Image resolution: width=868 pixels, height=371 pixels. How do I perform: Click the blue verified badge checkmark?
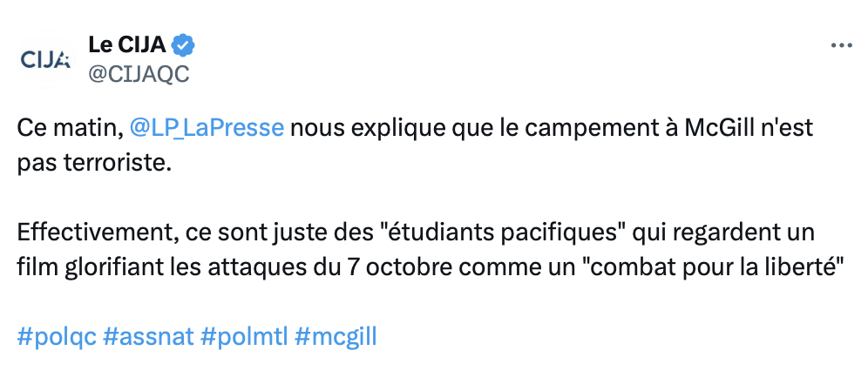coord(183,45)
